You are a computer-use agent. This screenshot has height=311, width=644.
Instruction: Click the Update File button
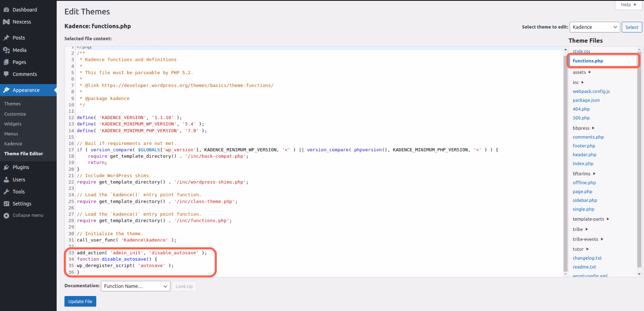point(80,301)
